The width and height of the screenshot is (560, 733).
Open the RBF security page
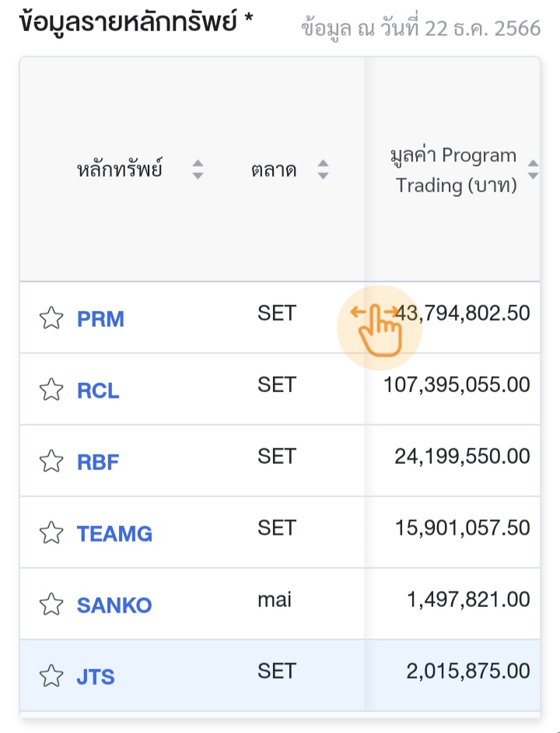point(98,462)
